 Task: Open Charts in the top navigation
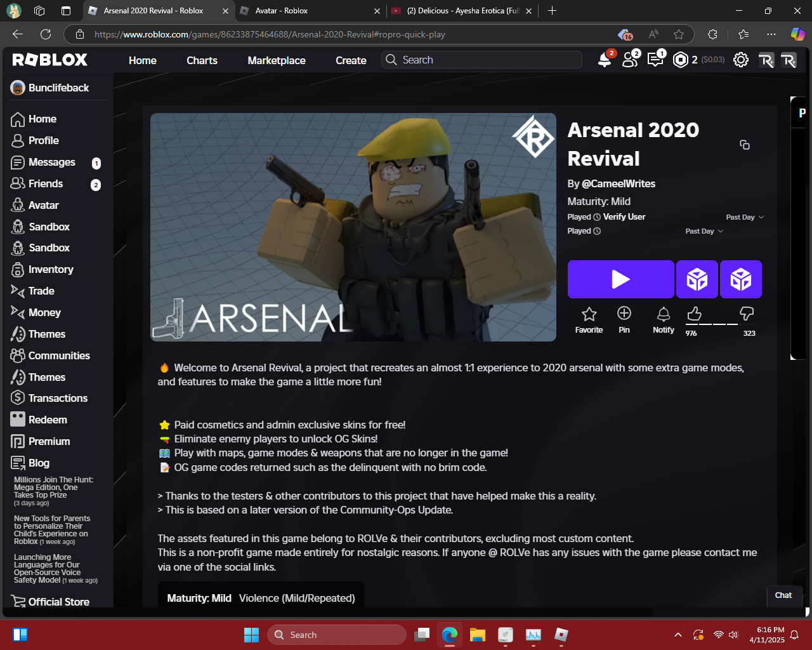[202, 60]
